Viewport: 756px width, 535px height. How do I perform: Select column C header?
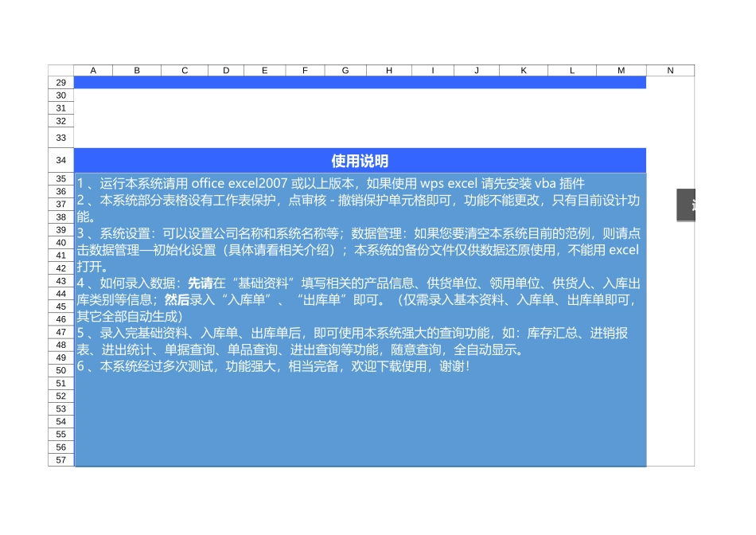185,70
